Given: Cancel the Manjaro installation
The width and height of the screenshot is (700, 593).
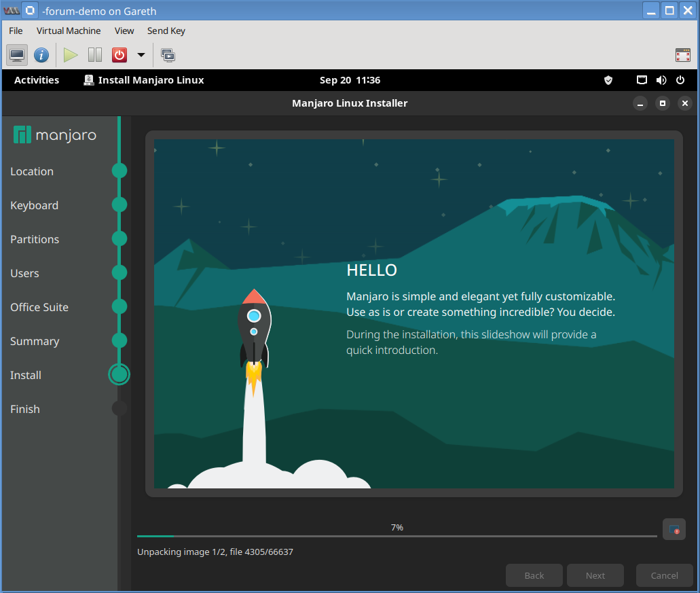Looking at the screenshot, I should [664, 575].
